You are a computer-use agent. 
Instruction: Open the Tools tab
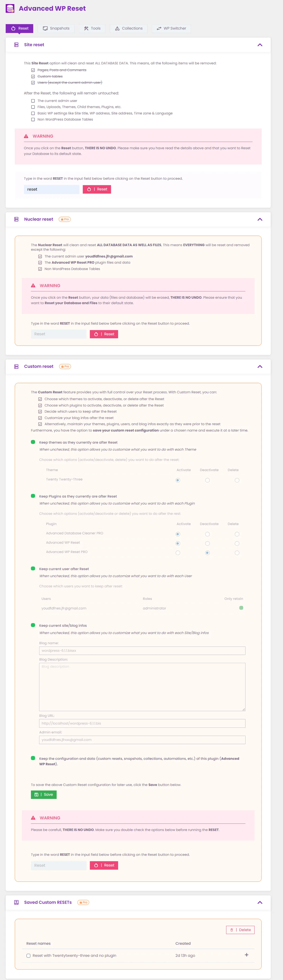pos(92,29)
